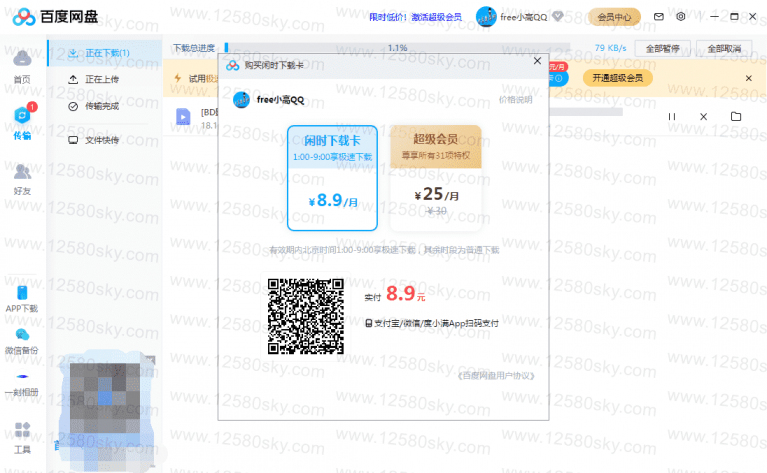Image resolution: width=767 pixels, height=473 pixels.
Task: Cancel the current download item
Action: tap(703, 116)
